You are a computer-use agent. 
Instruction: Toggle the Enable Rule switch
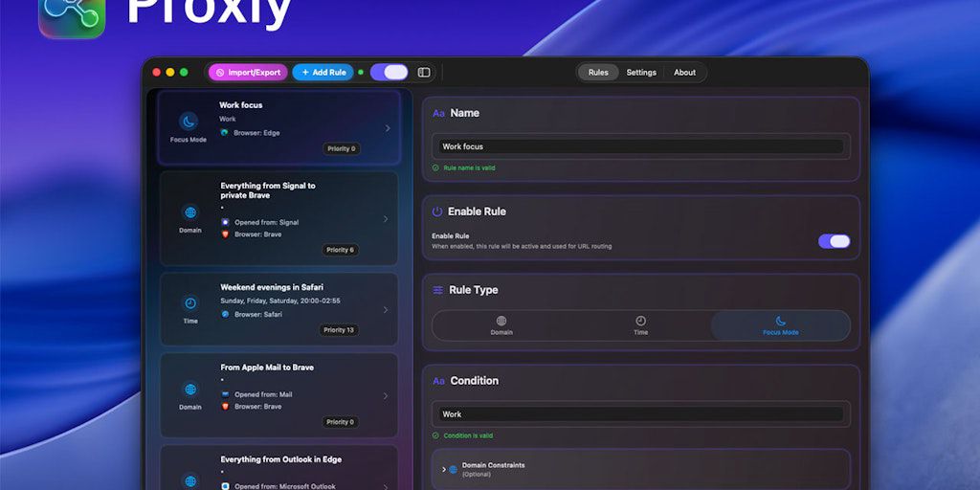[x=835, y=241]
